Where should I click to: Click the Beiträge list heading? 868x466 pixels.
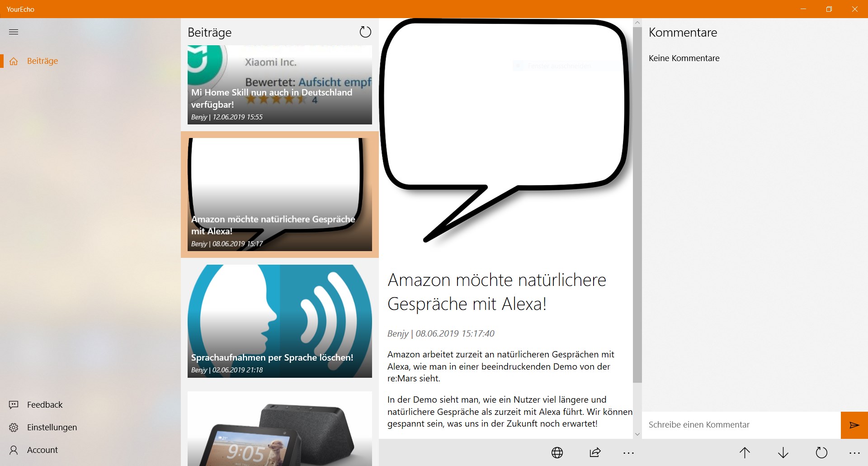[x=209, y=33]
